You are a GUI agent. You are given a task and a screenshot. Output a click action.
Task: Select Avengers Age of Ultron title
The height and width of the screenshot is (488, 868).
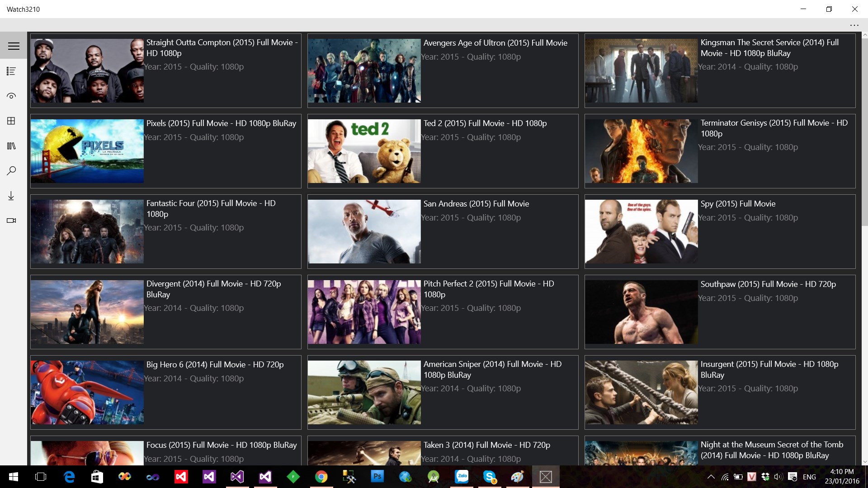pos(495,43)
